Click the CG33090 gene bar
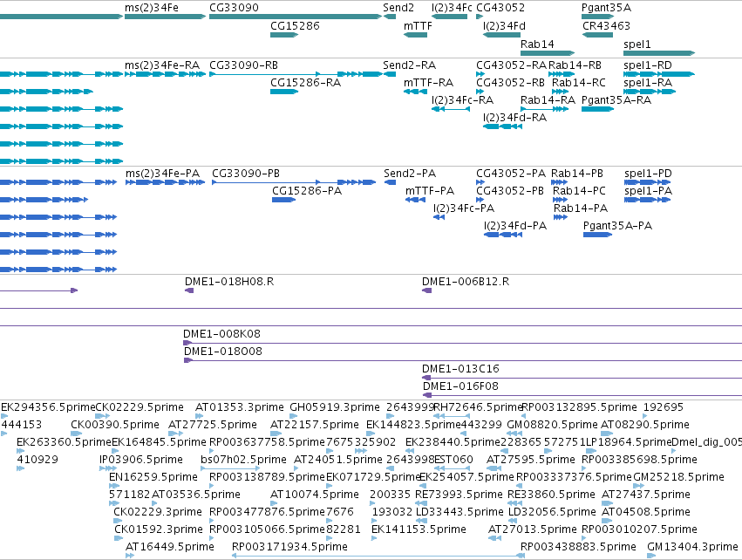The height and width of the screenshot is (560, 742). (x=296, y=17)
